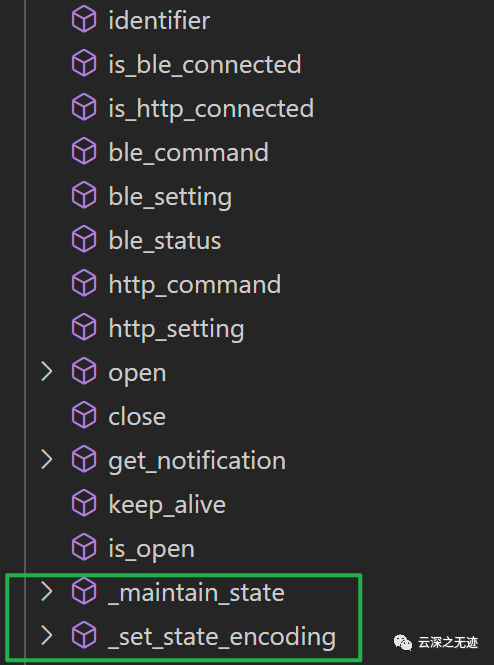
Task: Select the http_command outline entry
Action: click(195, 284)
